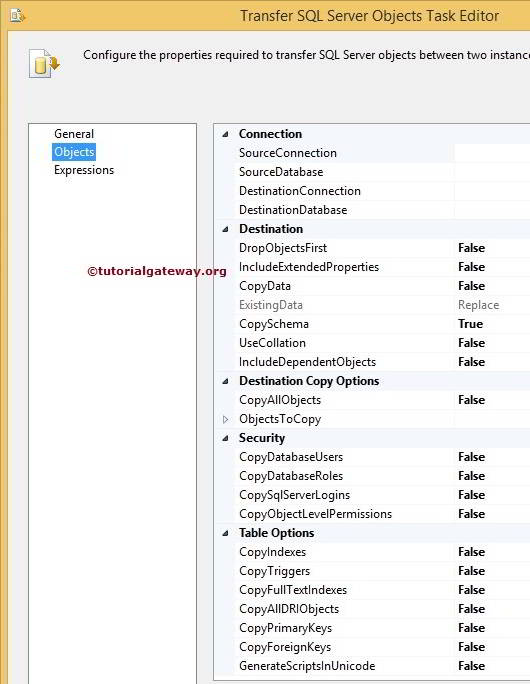Click the CopyAllDRIObjects property label
Viewport: 530px width, 684px height.
tap(289, 609)
